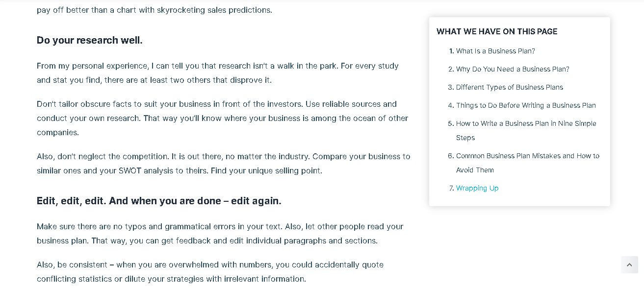
Task: Click the heading "Edit, edit, edit. And when you are done – edit again."
Action: tap(158, 201)
